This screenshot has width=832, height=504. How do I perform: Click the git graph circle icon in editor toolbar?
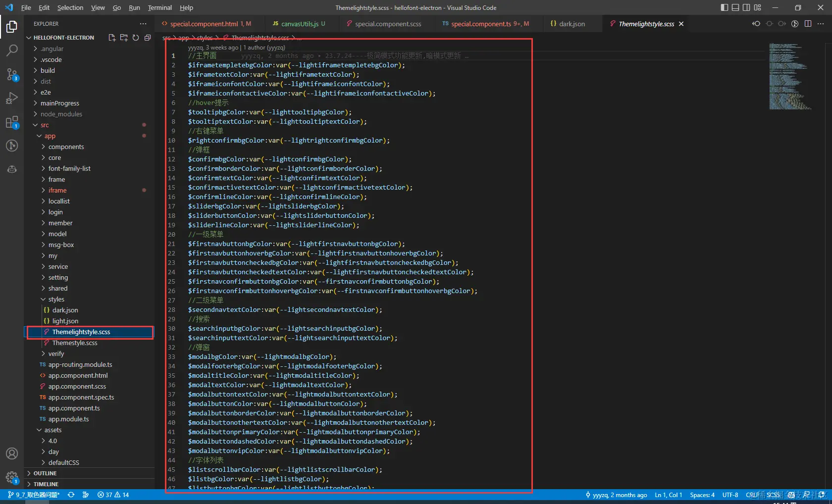pyautogui.click(x=795, y=24)
